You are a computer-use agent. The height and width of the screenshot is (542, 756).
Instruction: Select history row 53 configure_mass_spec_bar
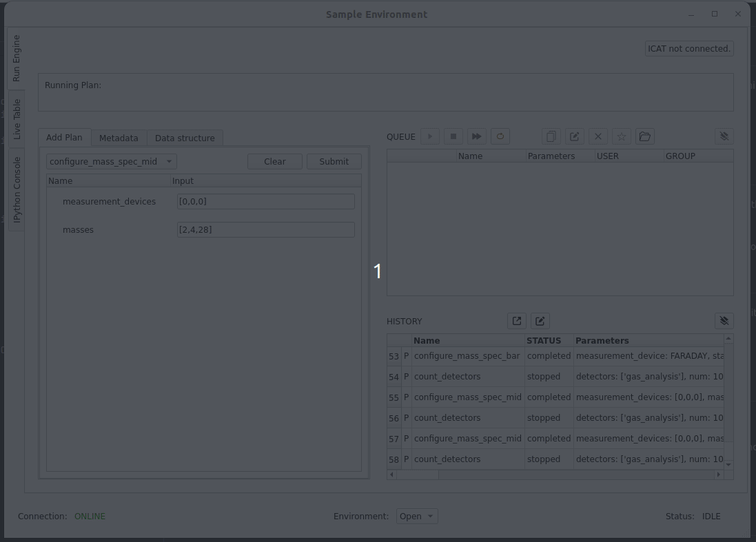(x=555, y=356)
